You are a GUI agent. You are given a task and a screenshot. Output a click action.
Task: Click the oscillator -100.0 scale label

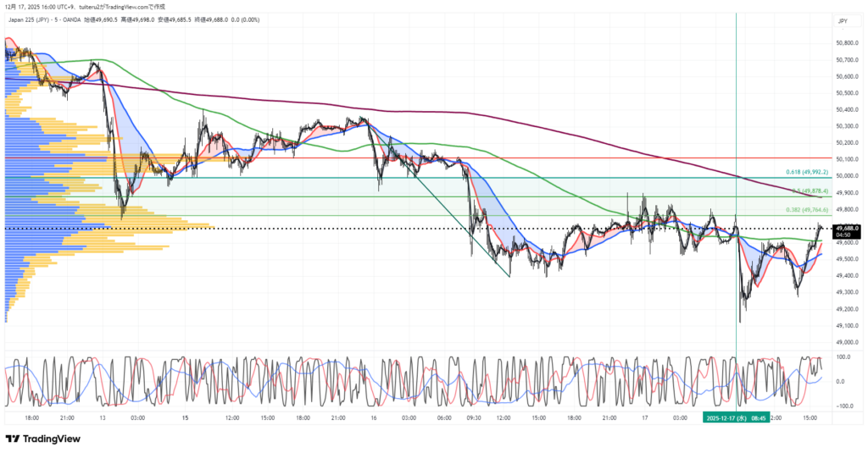[x=844, y=406]
